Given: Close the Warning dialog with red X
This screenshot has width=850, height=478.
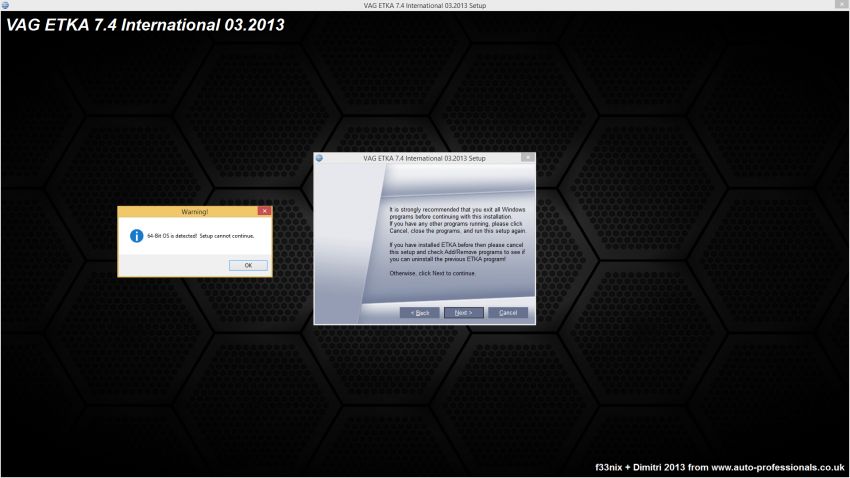Looking at the screenshot, I should pyautogui.click(x=264, y=211).
